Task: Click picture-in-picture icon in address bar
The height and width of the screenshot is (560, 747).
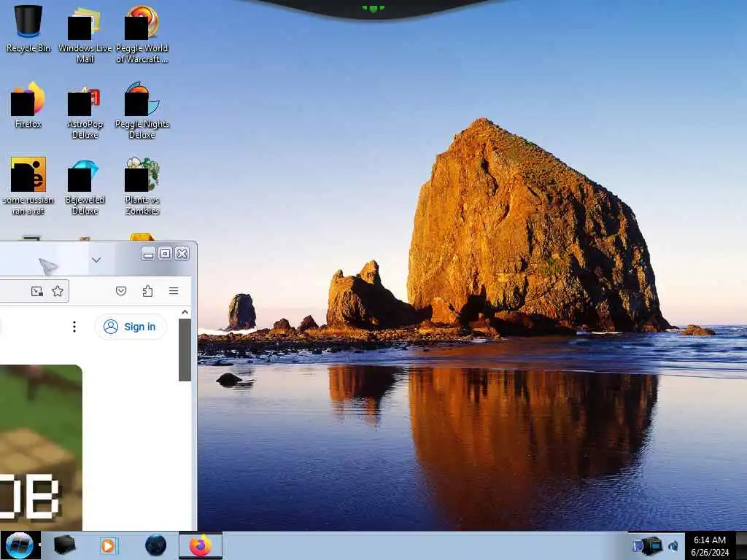Action: [x=36, y=291]
